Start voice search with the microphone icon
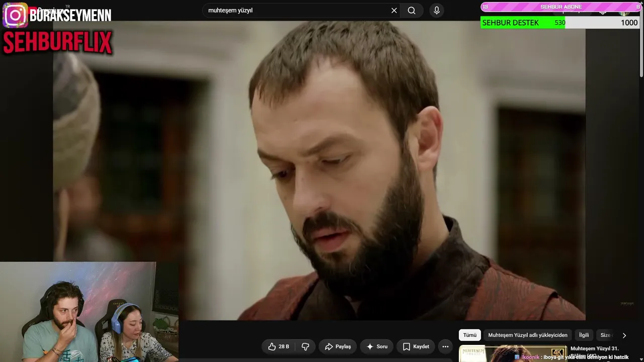The height and width of the screenshot is (362, 644). tap(437, 11)
